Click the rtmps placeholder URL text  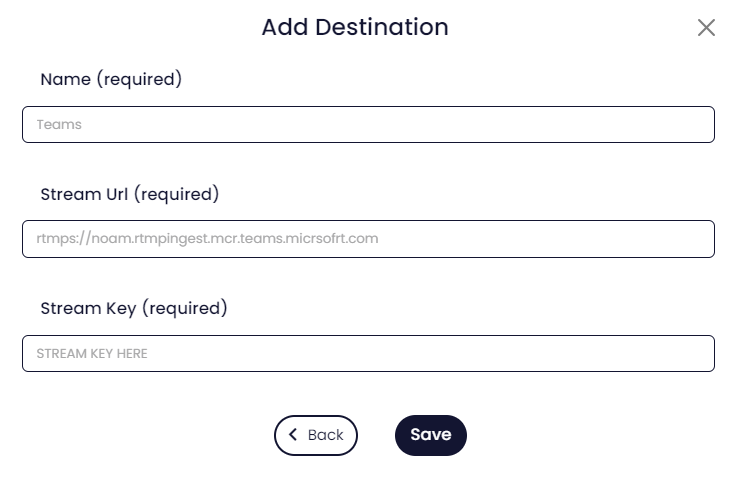(x=207, y=239)
